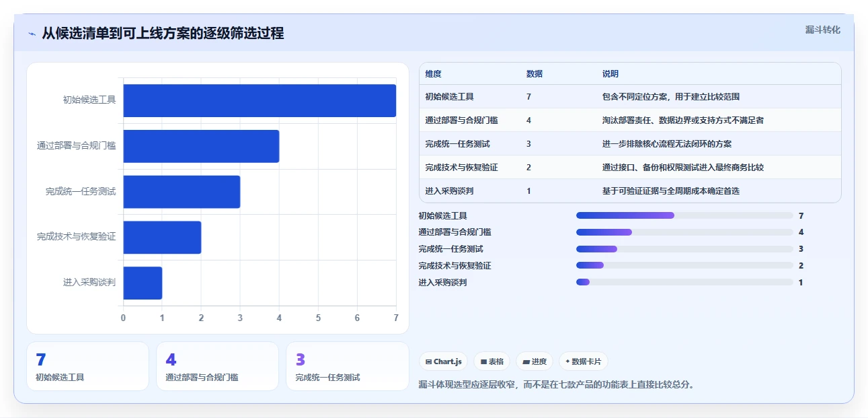Click the 初始候选工具 chart axis label
868x418 pixels.
coord(89,100)
